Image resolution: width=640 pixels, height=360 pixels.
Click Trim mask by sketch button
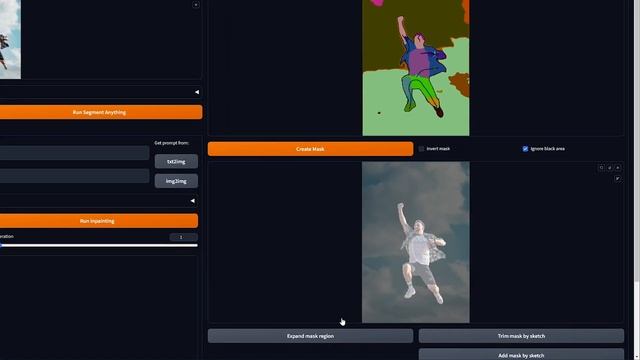pos(521,336)
